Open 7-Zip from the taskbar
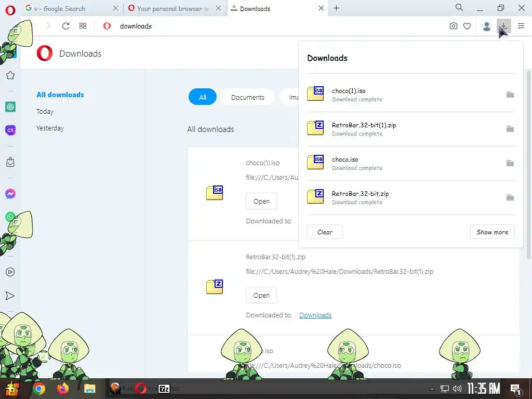The width and height of the screenshot is (532, 399). tap(164, 389)
